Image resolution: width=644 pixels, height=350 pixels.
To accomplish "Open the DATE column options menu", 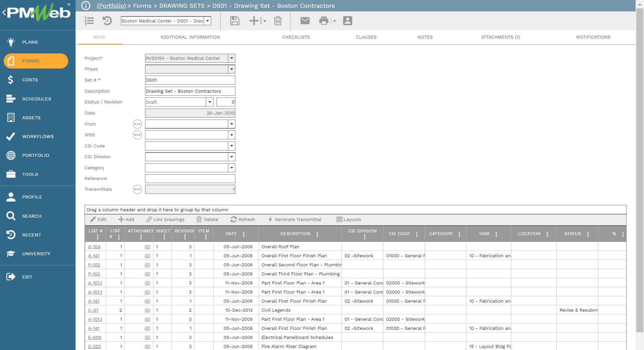I will pos(244,234).
